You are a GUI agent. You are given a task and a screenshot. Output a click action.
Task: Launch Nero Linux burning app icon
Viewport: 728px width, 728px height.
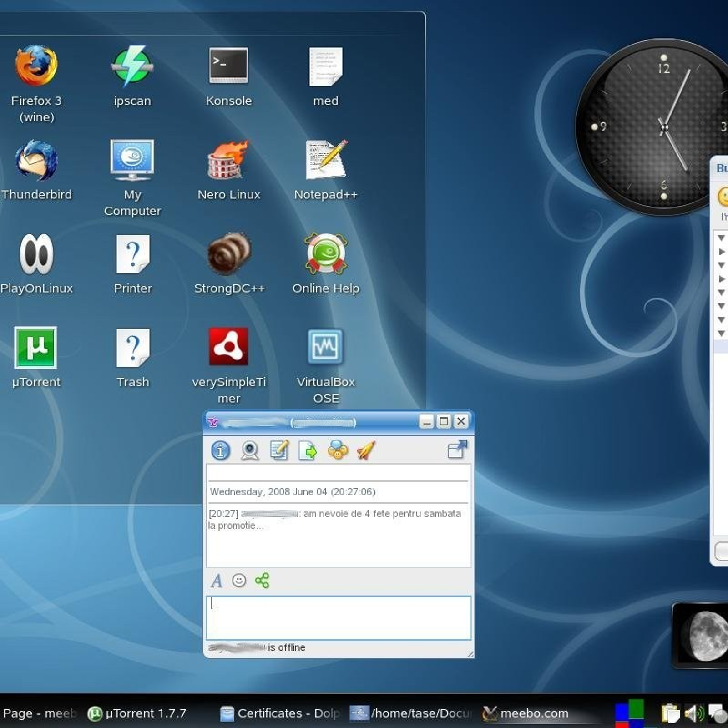pos(228,160)
